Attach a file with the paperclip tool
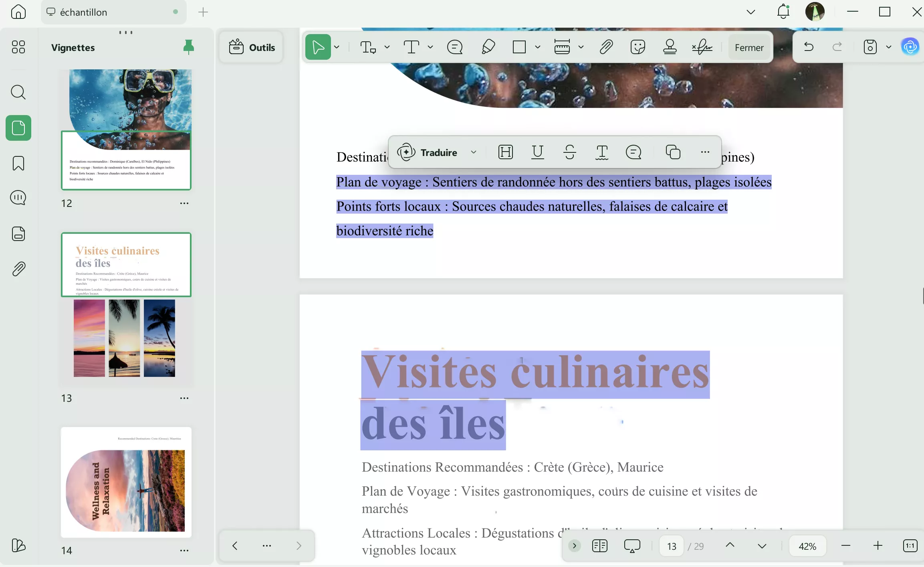This screenshot has width=924, height=567. tap(606, 47)
